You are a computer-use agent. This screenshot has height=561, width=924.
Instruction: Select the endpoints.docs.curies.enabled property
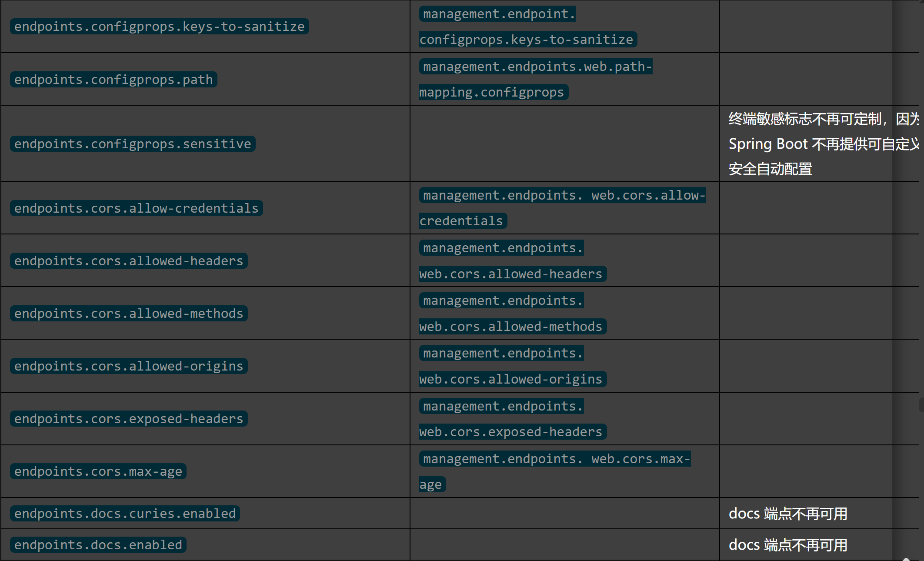[x=125, y=514]
